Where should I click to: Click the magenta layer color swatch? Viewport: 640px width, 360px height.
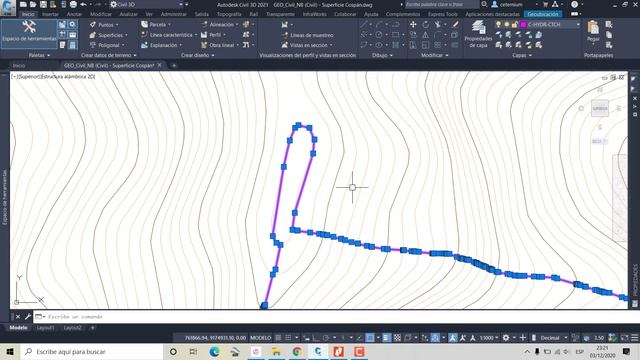click(x=523, y=24)
